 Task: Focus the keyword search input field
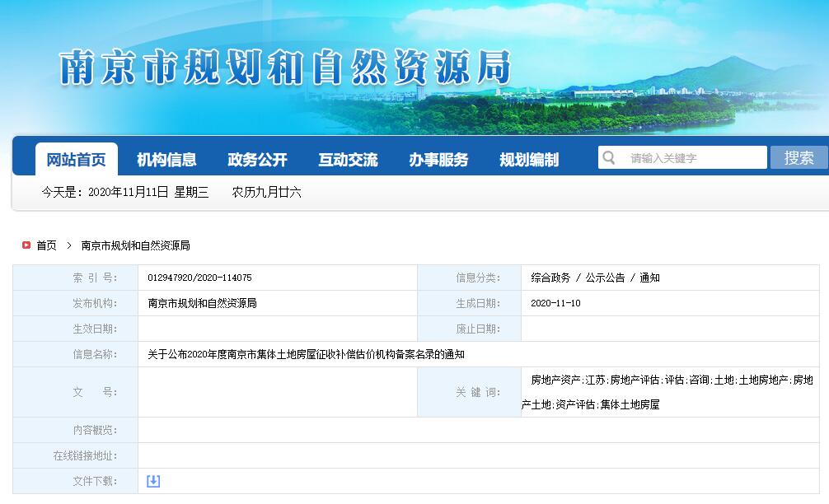pos(694,158)
